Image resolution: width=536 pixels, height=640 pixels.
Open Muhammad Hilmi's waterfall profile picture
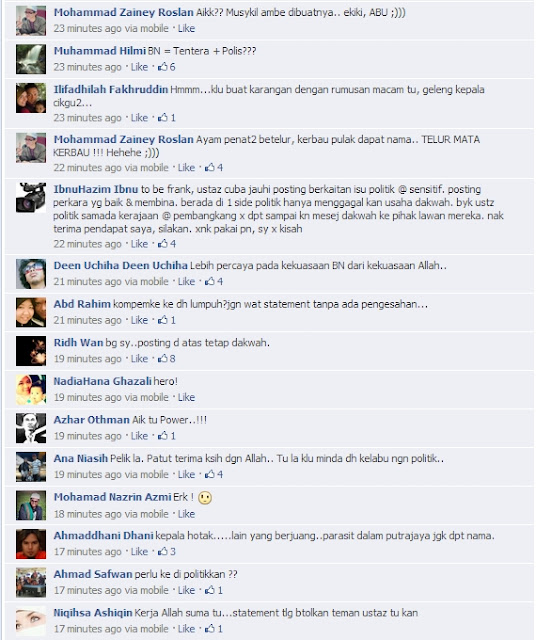tap(31, 59)
